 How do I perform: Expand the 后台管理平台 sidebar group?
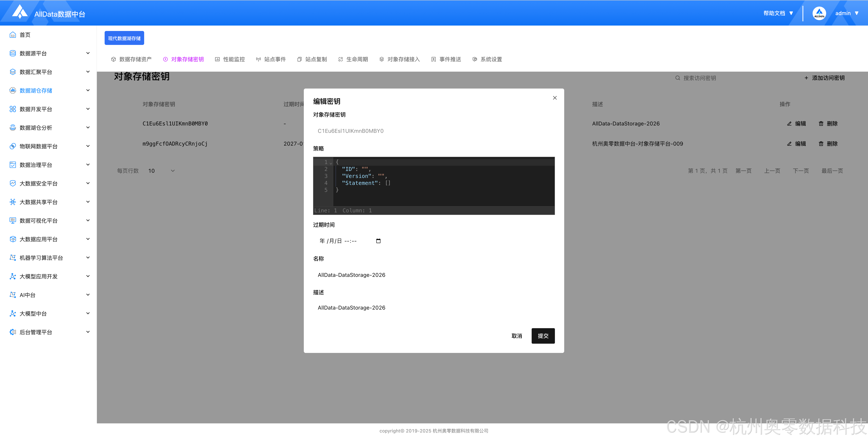[88, 332]
